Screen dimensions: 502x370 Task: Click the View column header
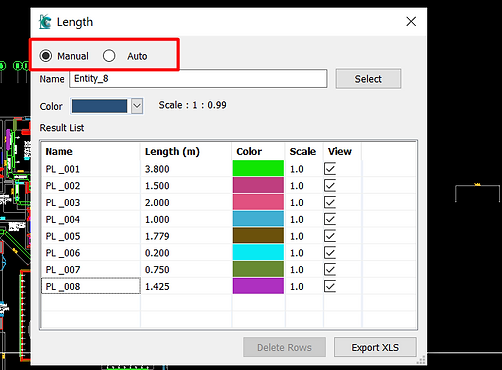(342, 151)
